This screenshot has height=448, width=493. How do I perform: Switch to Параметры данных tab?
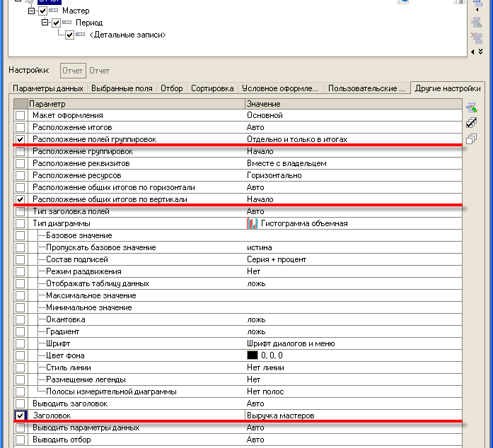pos(48,88)
